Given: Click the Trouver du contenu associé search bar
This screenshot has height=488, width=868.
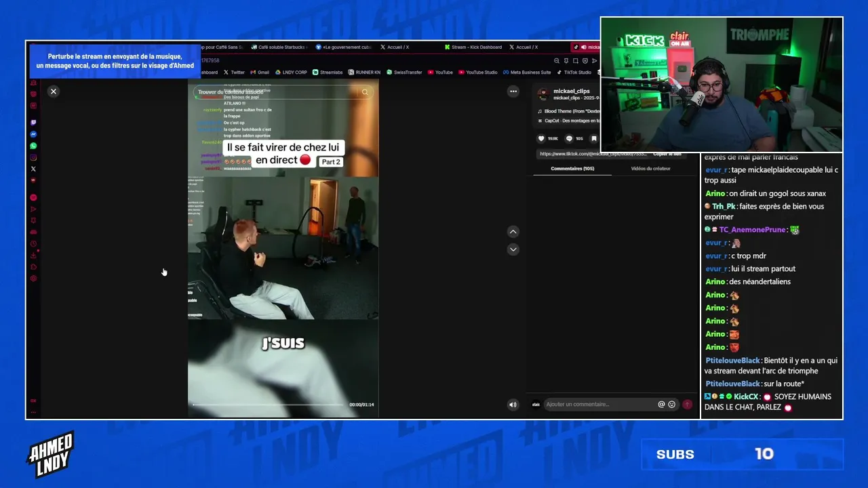Looking at the screenshot, I should [x=283, y=92].
